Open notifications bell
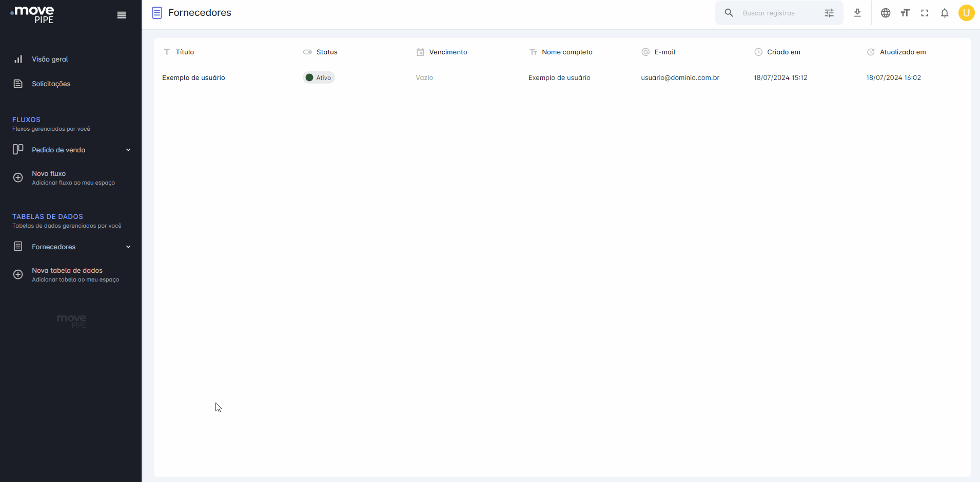The width and height of the screenshot is (980, 482). (945, 13)
